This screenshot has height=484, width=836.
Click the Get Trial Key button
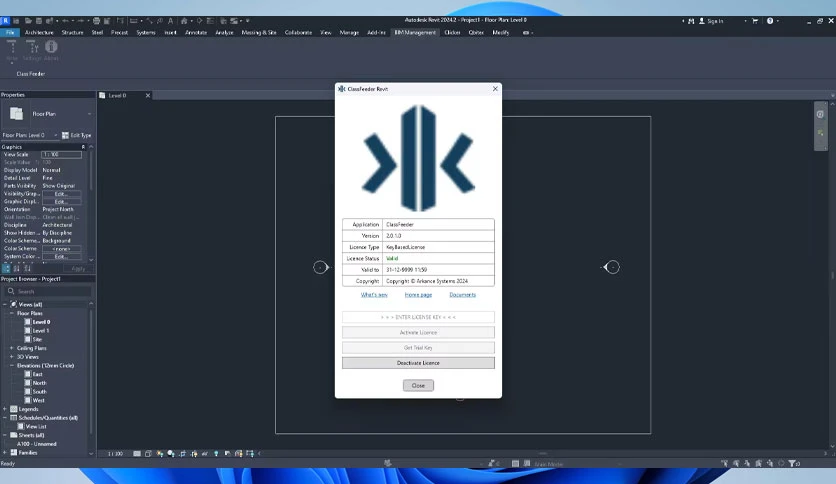point(418,348)
